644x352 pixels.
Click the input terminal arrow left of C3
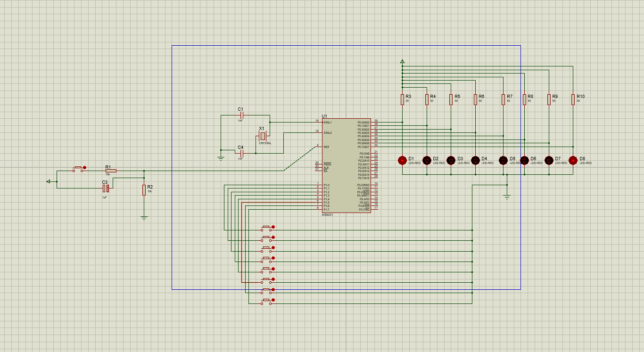pyautogui.click(x=48, y=181)
